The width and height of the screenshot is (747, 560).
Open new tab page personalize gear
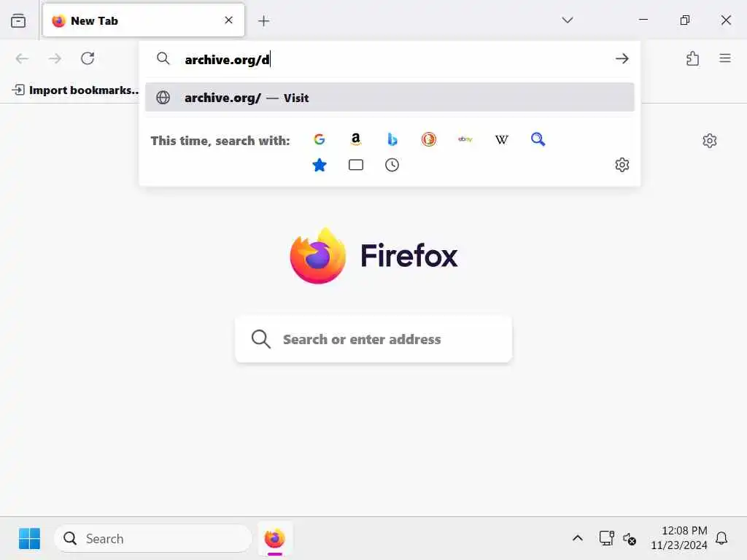click(709, 141)
